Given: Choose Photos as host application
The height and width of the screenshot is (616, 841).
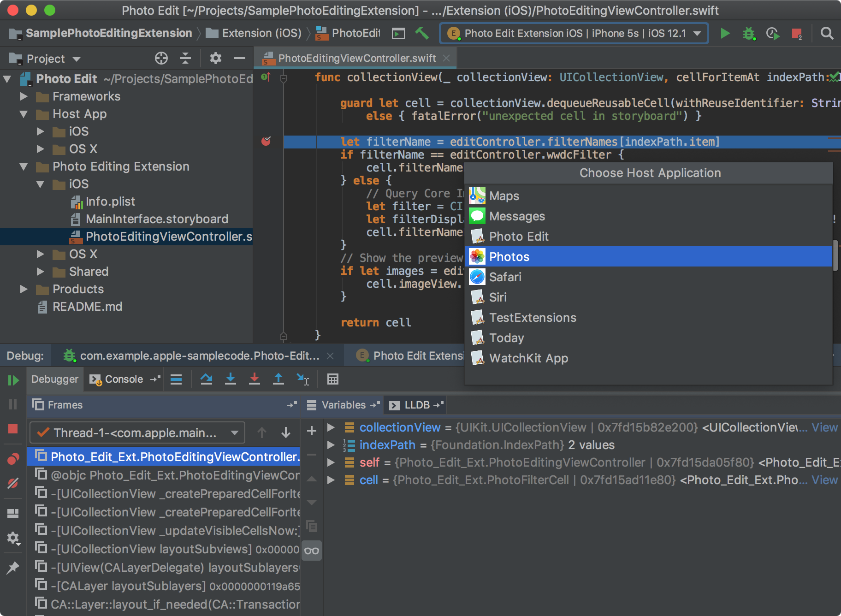Looking at the screenshot, I should pyautogui.click(x=650, y=256).
